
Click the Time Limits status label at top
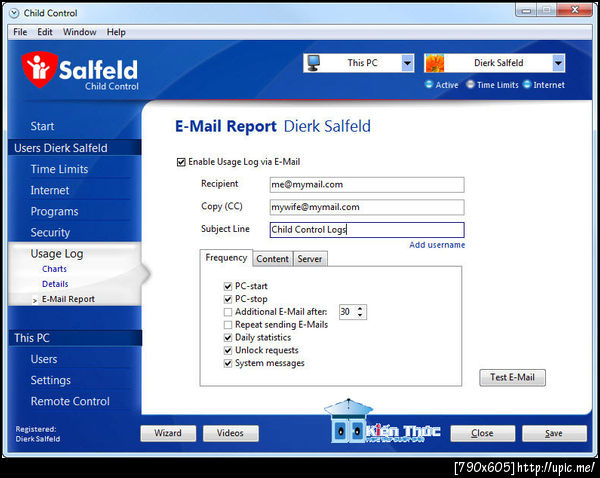click(x=497, y=85)
